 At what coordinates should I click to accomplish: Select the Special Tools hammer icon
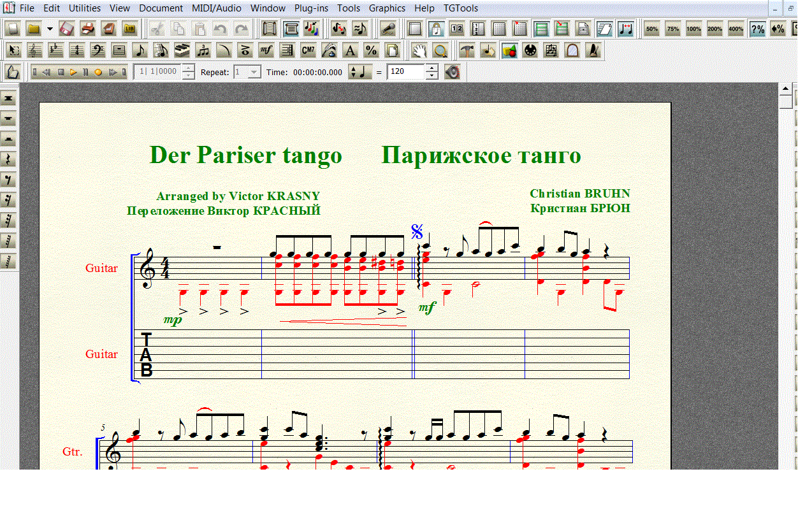[x=467, y=50]
